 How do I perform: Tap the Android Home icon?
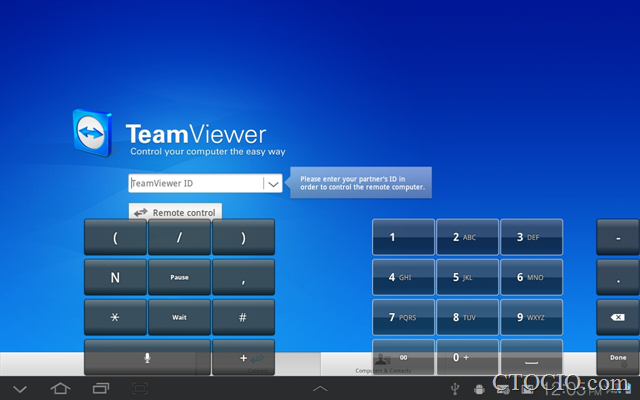click(60, 388)
